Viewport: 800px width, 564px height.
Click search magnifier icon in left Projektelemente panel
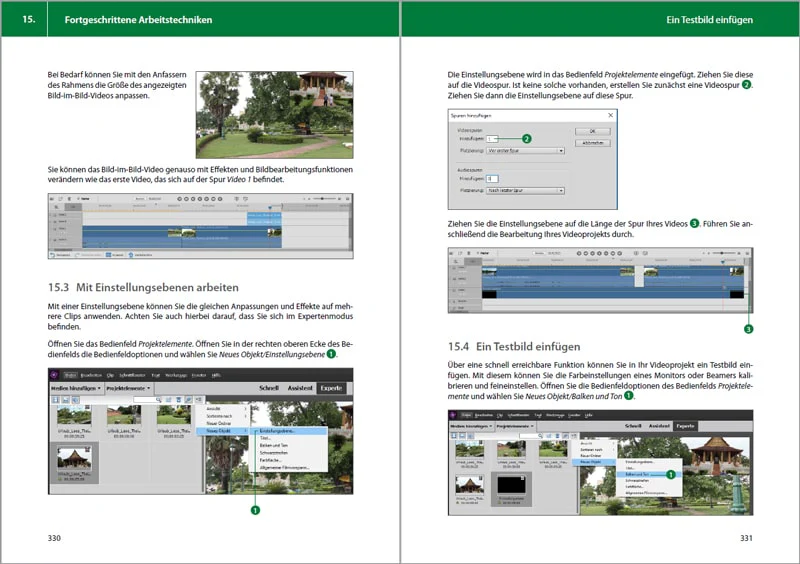pos(158,400)
